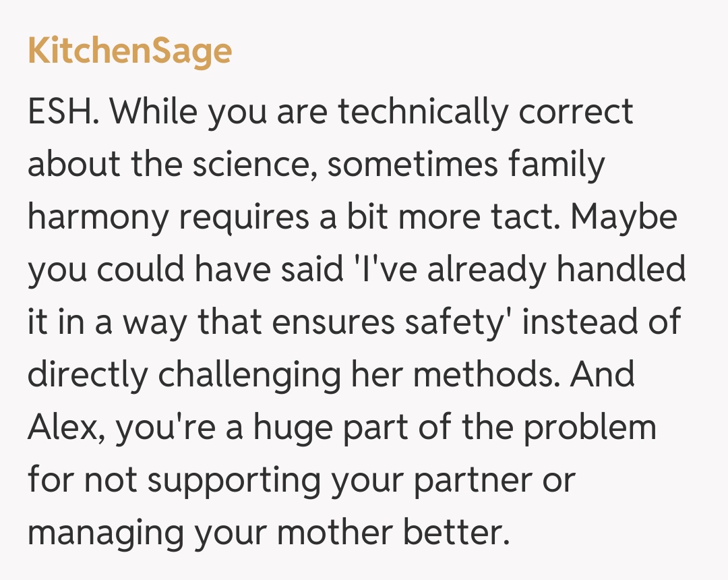This screenshot has width=728, height=580.
Task: Click the 'ESH.' verdict at comment start
Action: click(65, 111)
